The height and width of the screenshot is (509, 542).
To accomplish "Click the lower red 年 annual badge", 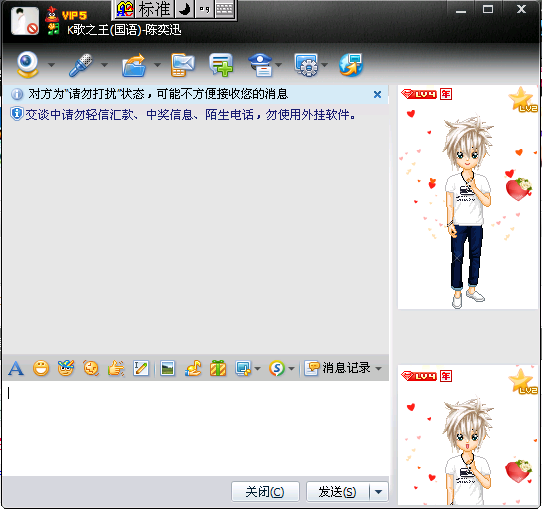I will [x=446, y=376].
